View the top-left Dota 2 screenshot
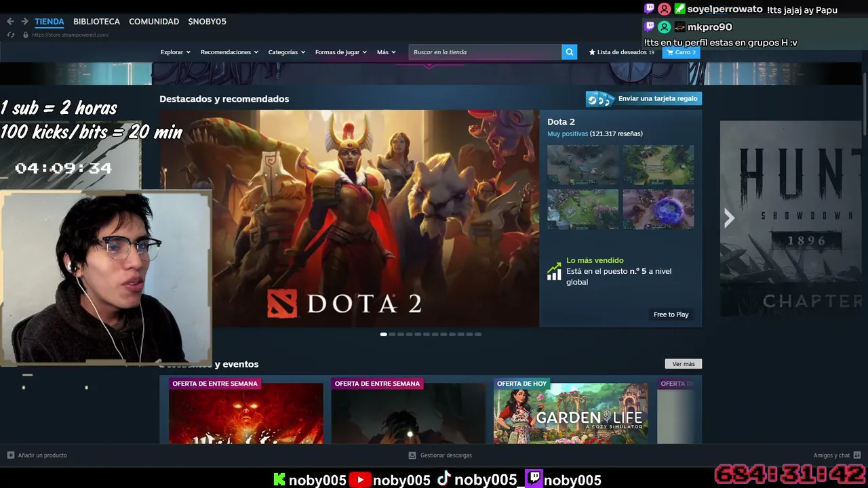 tap(583, 165)
